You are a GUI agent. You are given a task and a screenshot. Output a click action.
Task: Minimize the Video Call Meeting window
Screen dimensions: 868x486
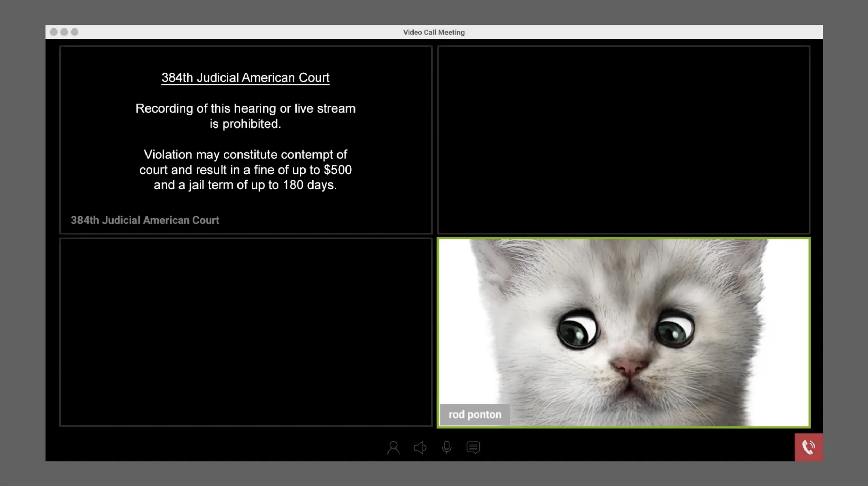(x=64, y=32)
